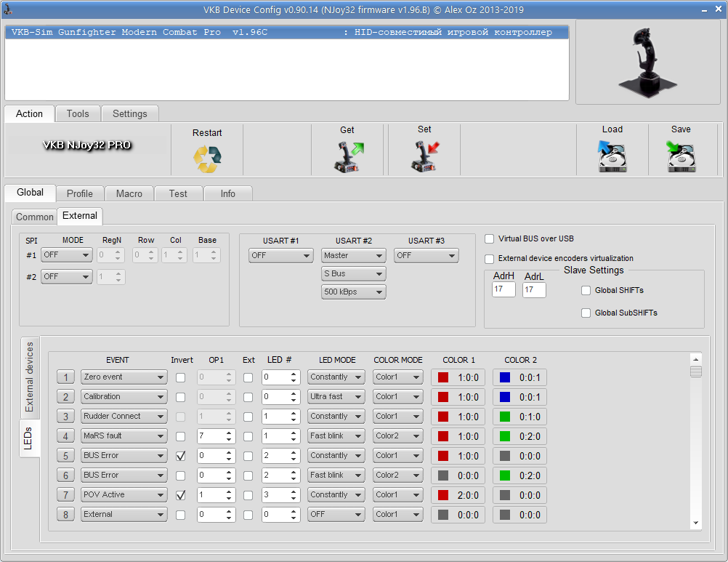Viewport: 728px width, 562px height.
Task: Click blue COLOR 2 swatch for Calibration row
Action: pyautogui.click(x=505, y=397)
